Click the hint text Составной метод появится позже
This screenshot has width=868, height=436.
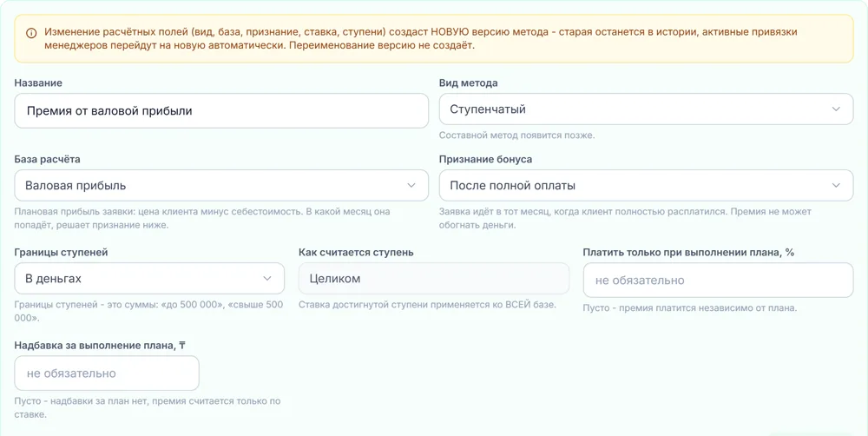point(517,135)
